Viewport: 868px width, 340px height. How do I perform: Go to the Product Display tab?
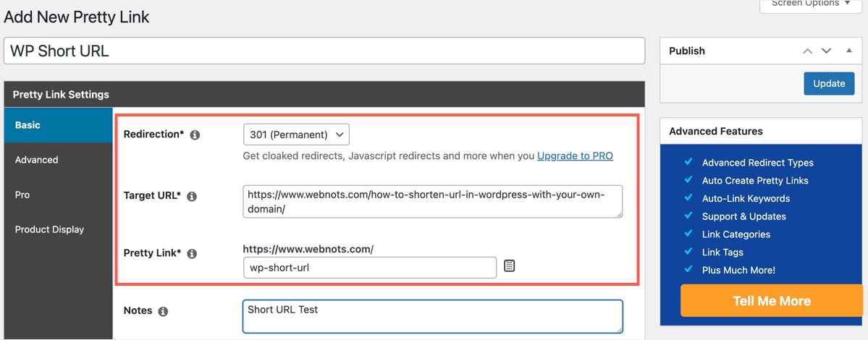click(58, 229)
